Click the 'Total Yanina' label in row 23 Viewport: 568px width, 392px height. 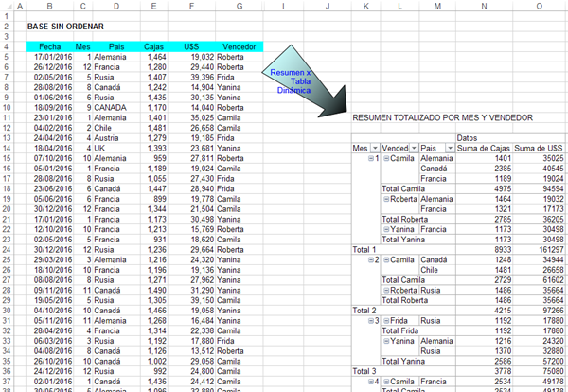point(403,240)
